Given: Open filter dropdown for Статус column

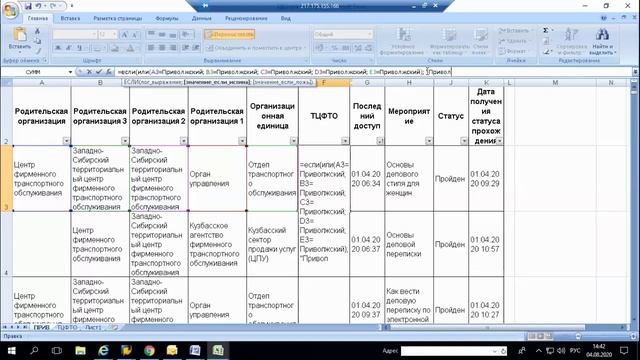Looking at the screenshot, I should coord(464,141).
